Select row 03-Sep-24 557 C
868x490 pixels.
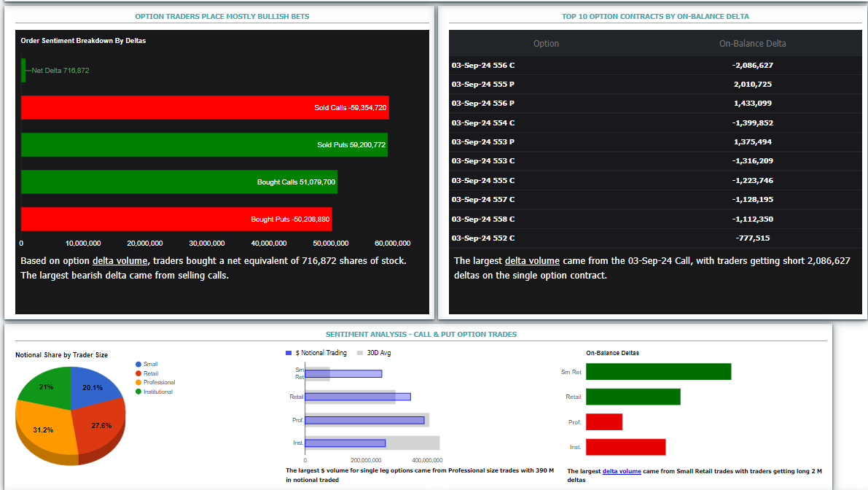point(655,199)
